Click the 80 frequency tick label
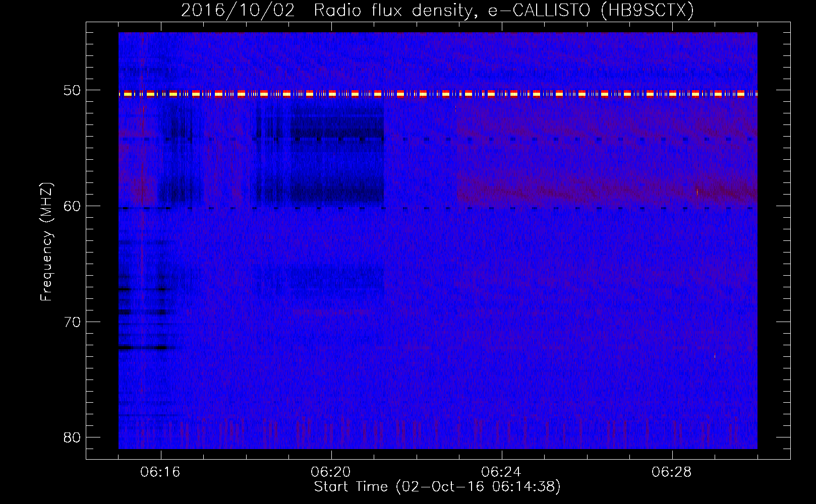This screenshot has width=816, height=504. pos(72,437)
